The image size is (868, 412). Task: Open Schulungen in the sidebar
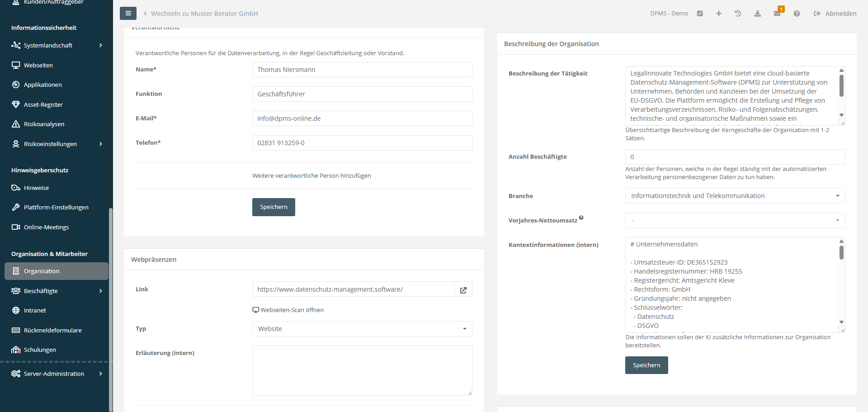pyautogui.click(x=40, y=350)
